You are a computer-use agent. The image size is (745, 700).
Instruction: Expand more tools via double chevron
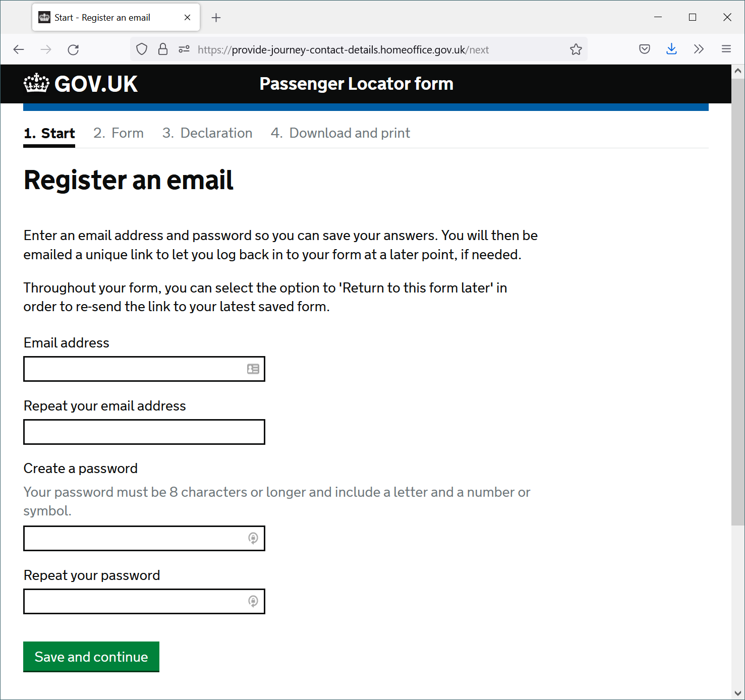tap(699, 49)
